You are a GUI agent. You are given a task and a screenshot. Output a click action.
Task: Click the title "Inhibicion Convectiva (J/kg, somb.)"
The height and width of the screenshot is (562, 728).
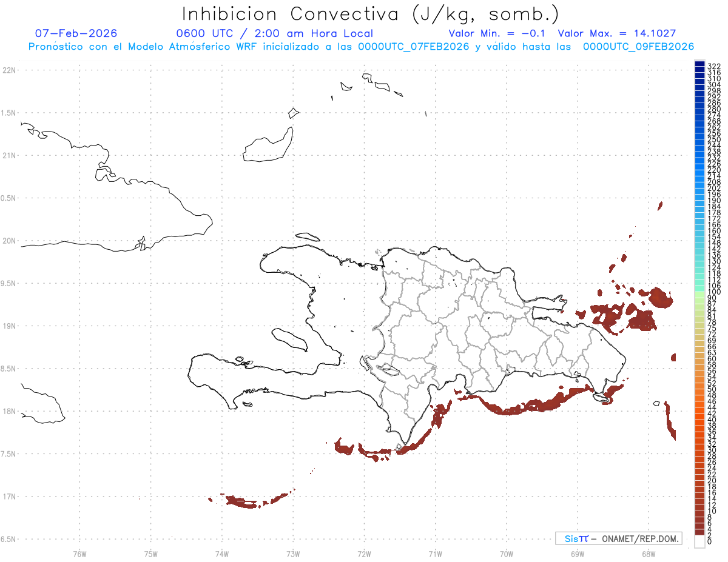click(371, 14)
